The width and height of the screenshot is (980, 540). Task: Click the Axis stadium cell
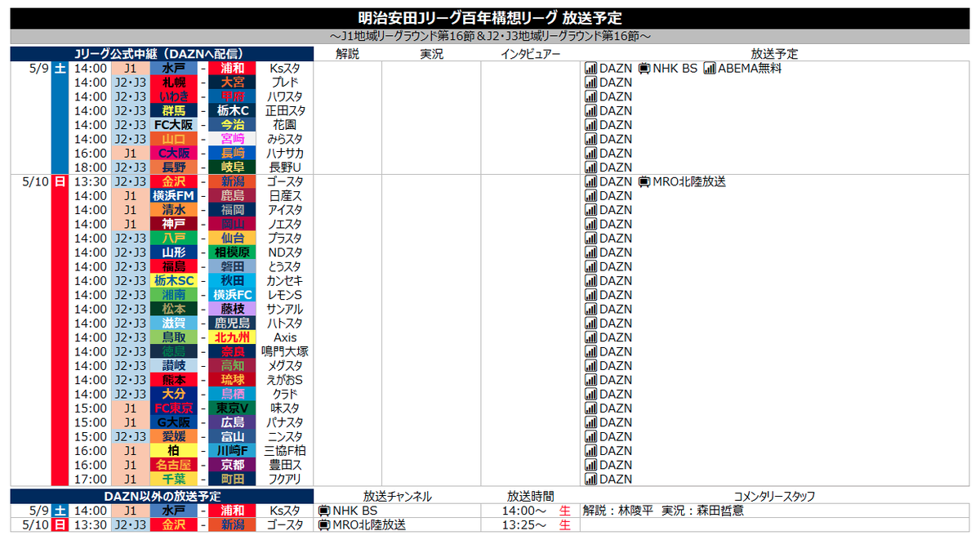tap(285, 337)
